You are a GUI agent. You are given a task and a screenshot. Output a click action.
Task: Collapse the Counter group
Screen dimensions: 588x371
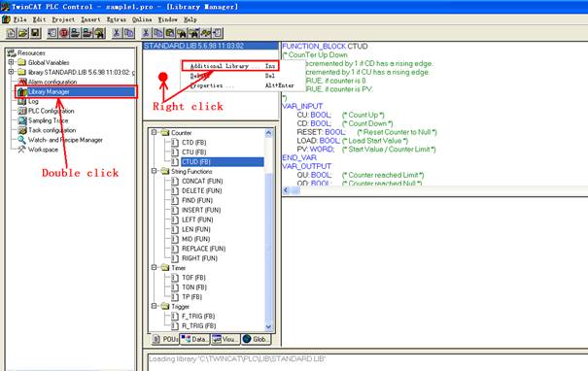point(155,132)
